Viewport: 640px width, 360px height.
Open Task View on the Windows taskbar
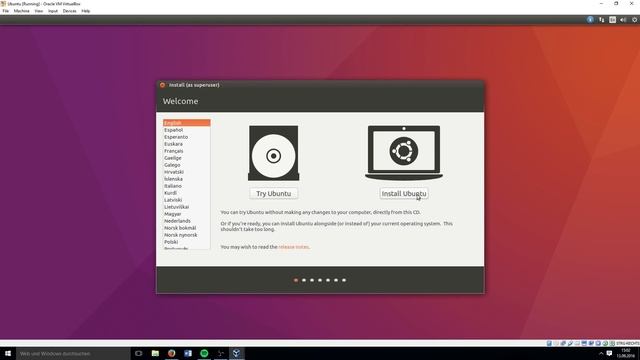point(139,353)
